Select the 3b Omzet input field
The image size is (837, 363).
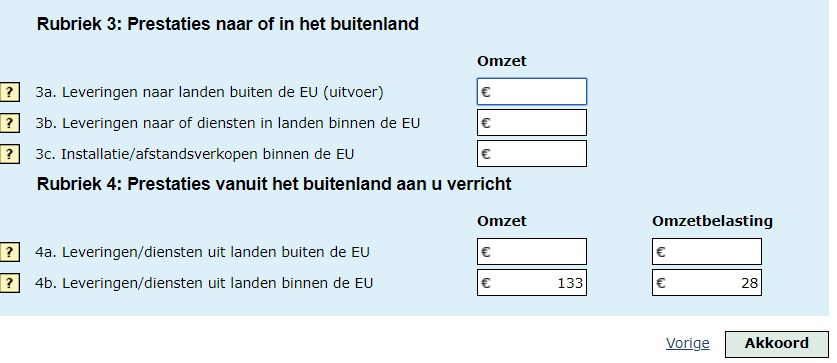(x=532, y=123)
